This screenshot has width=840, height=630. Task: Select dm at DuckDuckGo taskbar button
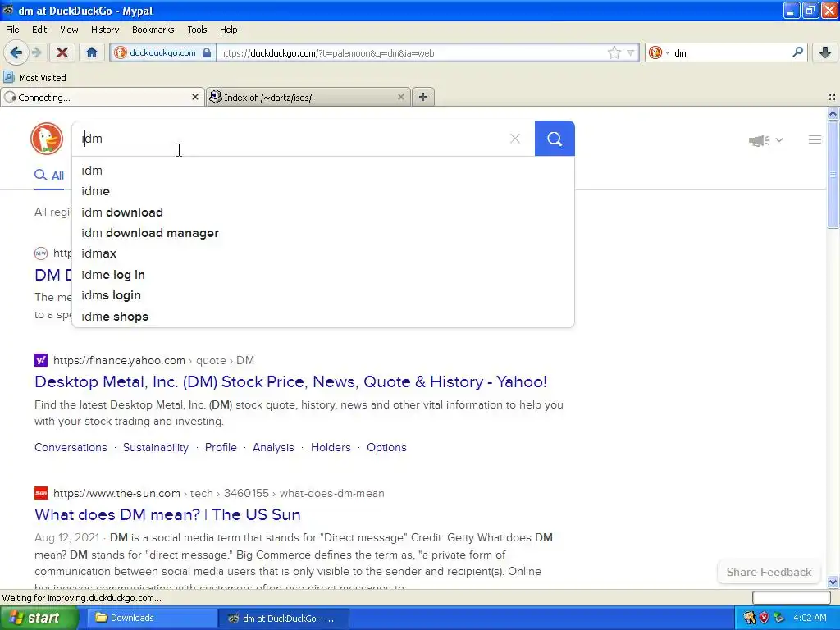[284, 619]
